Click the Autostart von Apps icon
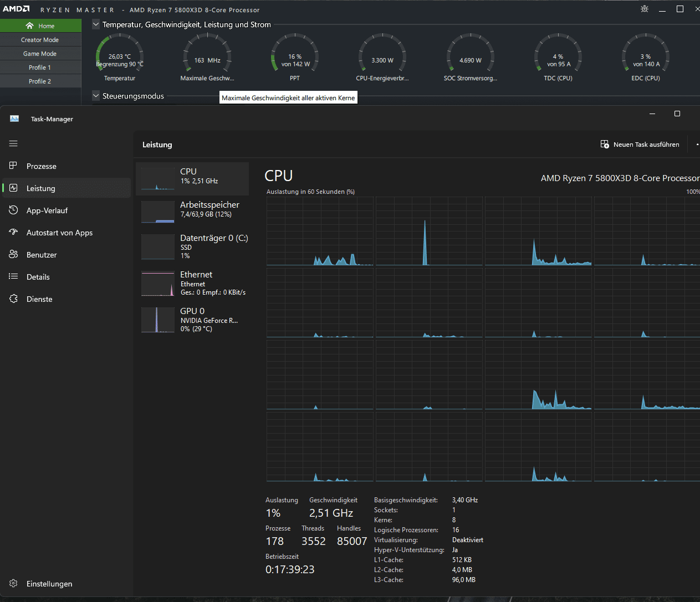 pos(13,232)
